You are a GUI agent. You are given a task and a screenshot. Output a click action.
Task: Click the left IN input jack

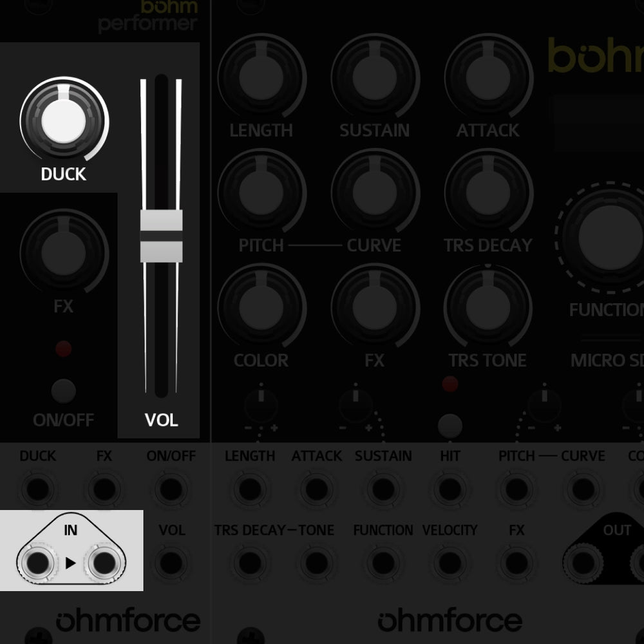[36, 564]
